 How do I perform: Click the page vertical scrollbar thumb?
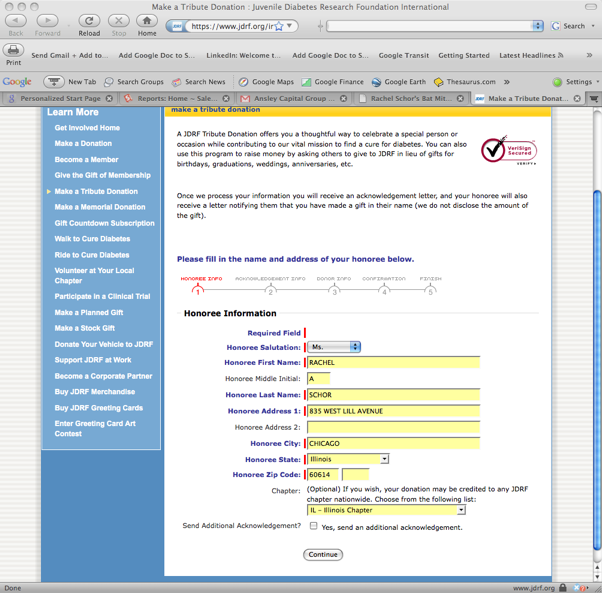(x=597, y=370)
